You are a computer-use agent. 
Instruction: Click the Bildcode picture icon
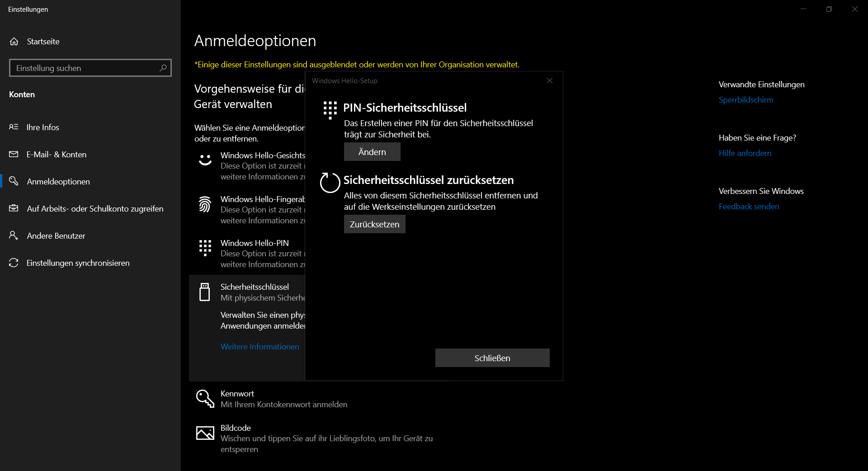pyautogui.click(x=205, y=433)
